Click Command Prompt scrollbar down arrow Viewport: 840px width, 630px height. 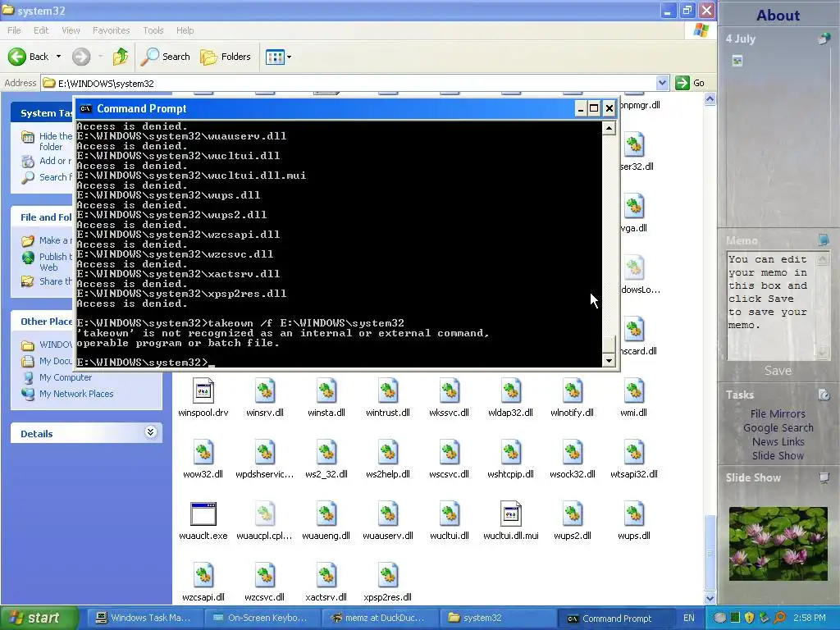609,361
